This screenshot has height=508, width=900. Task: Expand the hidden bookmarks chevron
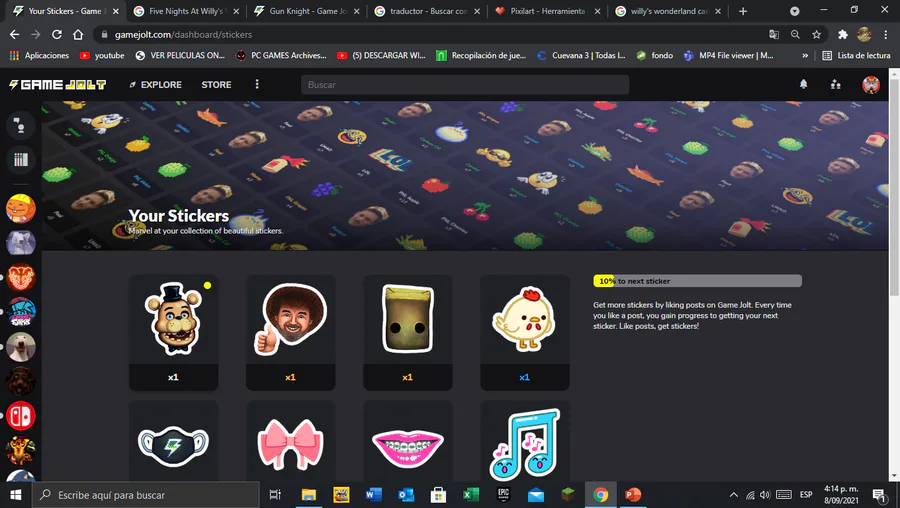pos(805,55)
